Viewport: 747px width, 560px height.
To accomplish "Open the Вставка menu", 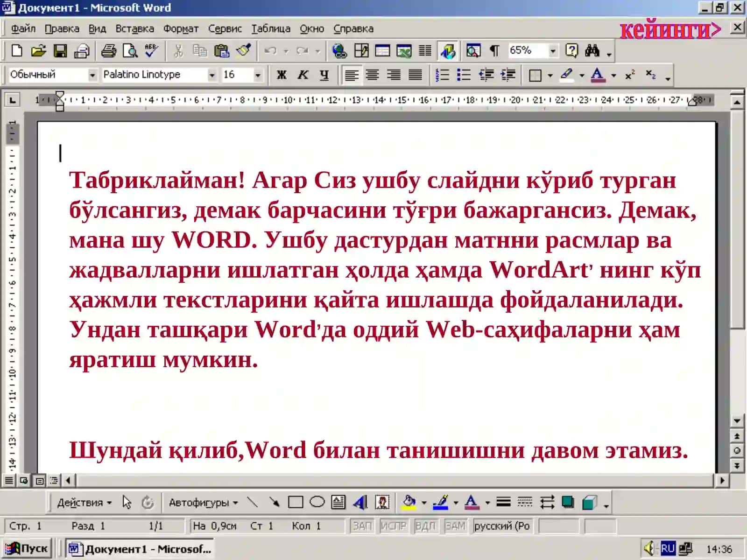I will tap(134, 28).
